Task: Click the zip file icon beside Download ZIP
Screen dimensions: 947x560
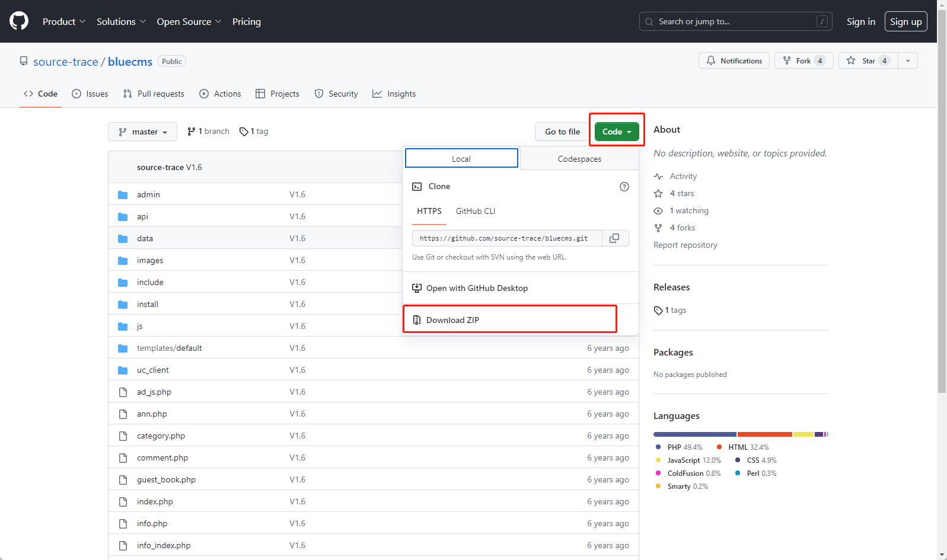Action: (x=417, y=320)
